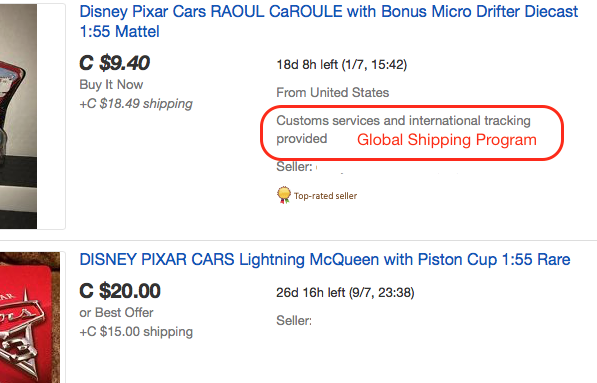Click Customs services and international tracking text

[403, 129]
